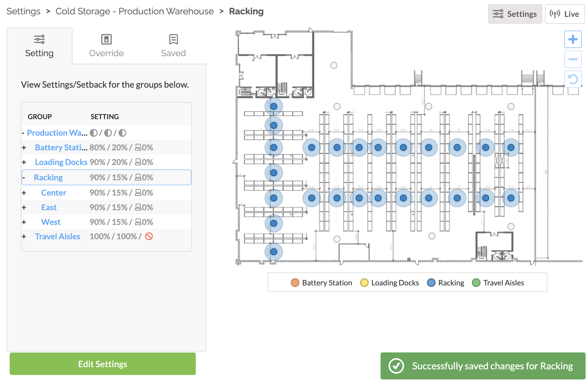The image size is (588, 384).
Task: Expand the Travel Aisles group
Action: point(24,236)
